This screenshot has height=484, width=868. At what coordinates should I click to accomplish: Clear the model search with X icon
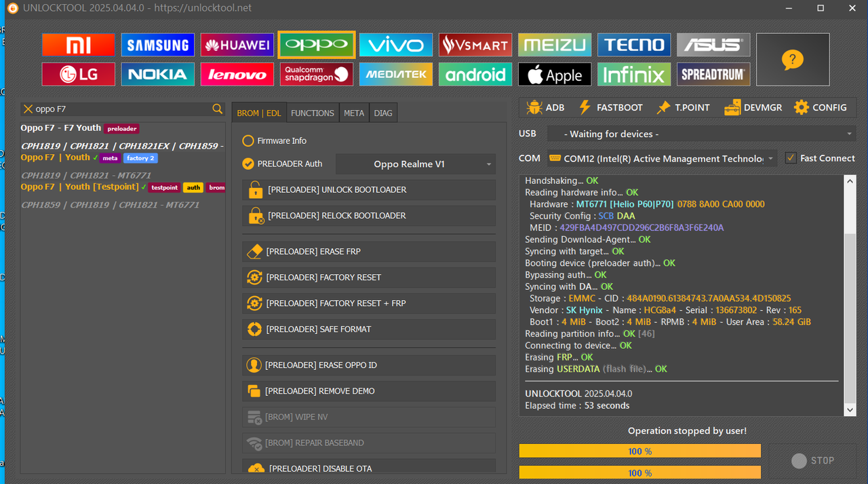click(28, 109)
